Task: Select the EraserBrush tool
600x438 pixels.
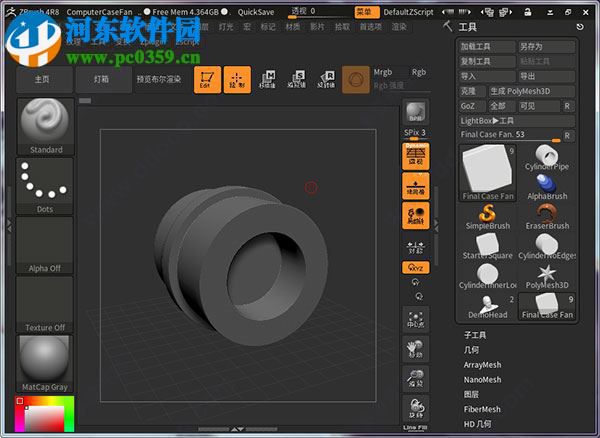Action: [x=546, y=217]
